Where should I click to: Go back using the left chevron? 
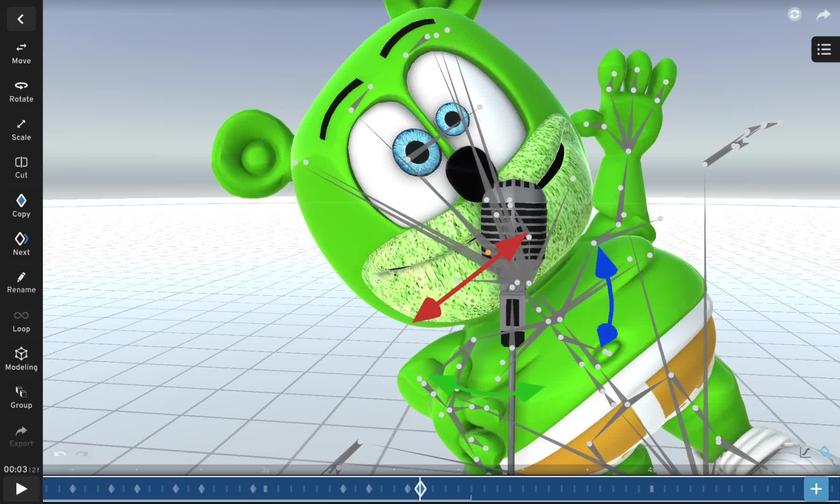(21, 19)
